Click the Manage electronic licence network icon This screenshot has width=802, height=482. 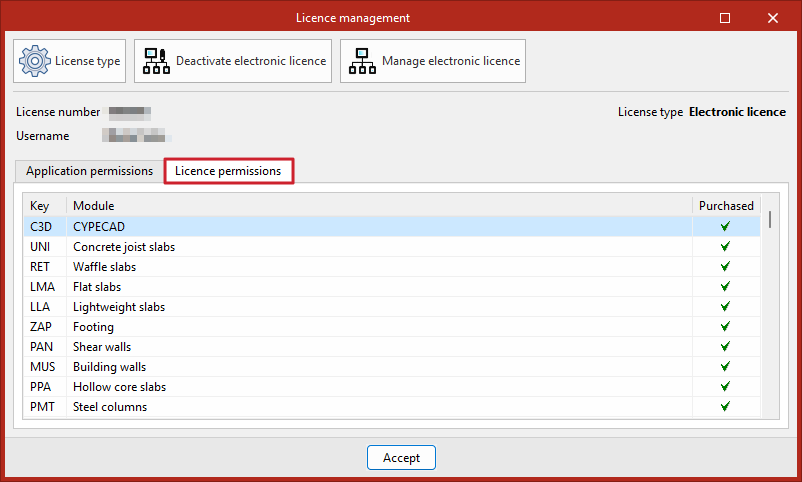click(362, 61)
